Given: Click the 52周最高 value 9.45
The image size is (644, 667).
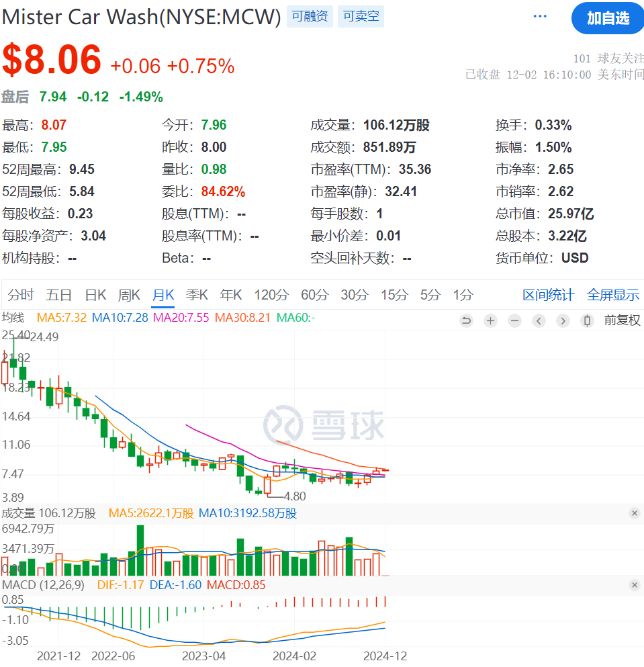Looking at the screenshot, I should pyautogui.click(x=82, y=169).
